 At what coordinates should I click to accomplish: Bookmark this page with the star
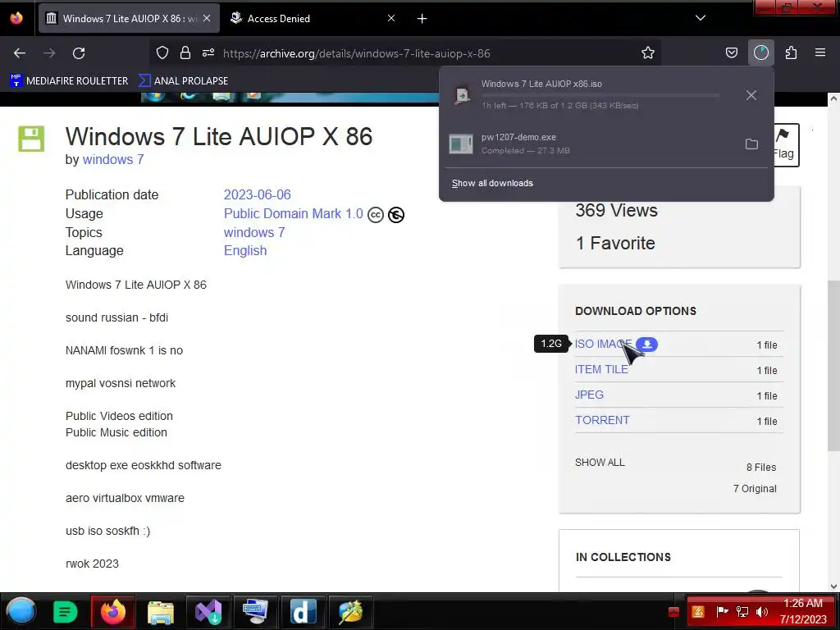tap(648, 52)
